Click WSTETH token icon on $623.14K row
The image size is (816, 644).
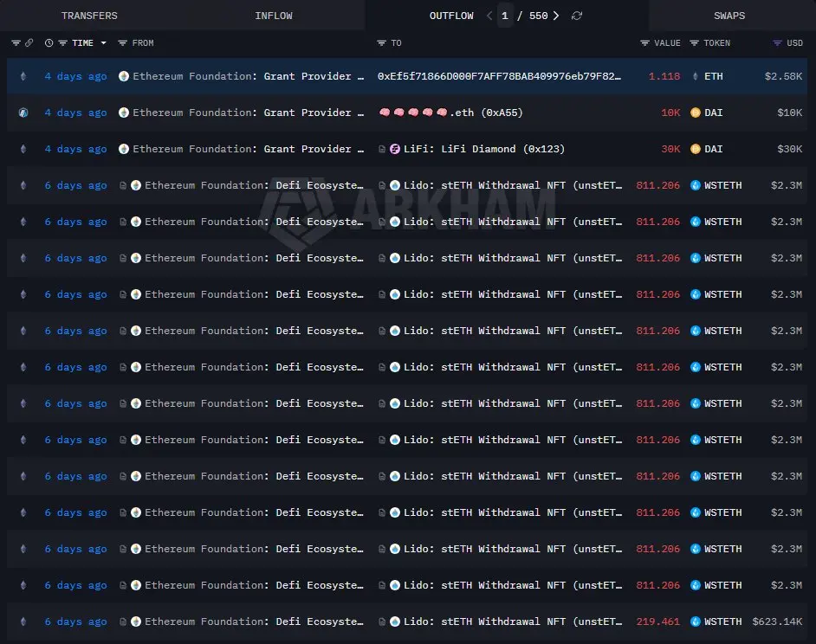(x=696, y=621)
